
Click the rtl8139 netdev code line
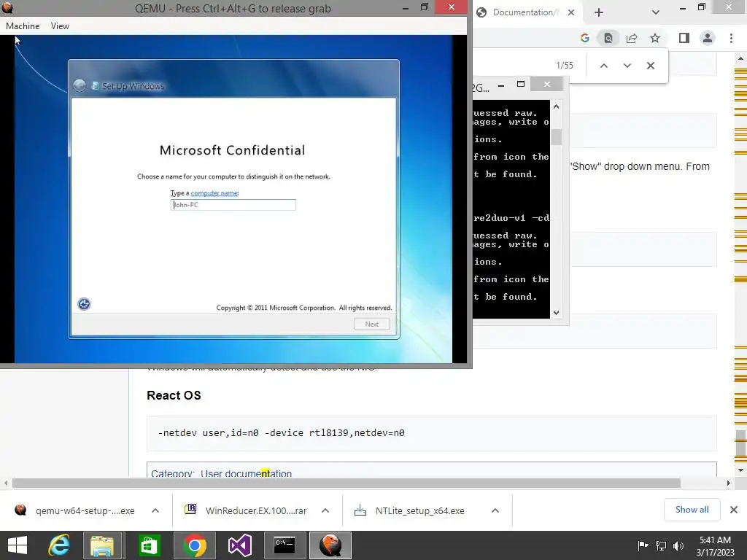click(x=281, y=433)
